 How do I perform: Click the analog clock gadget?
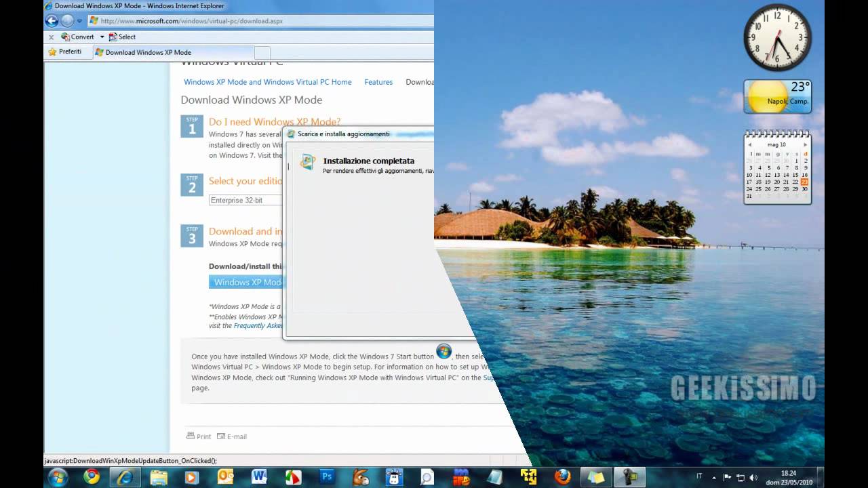778,38
